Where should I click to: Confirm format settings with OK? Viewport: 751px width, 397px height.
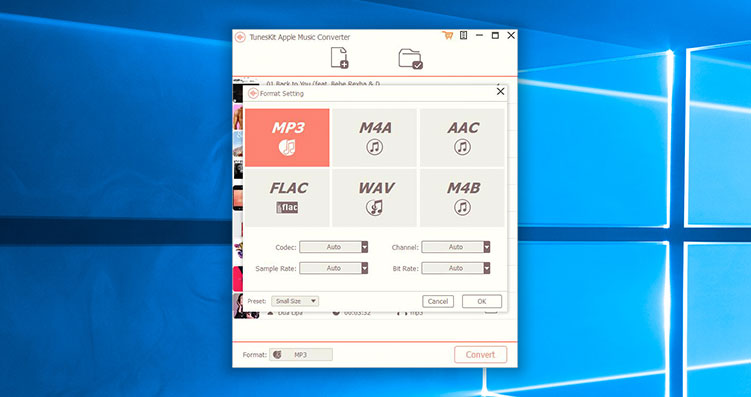(x=482, y=301)
